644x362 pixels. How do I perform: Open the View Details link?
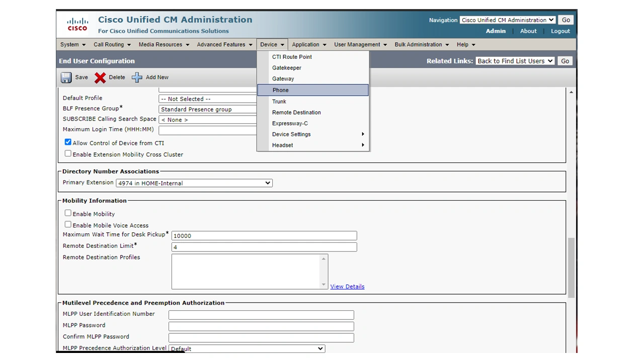pyautogui.click(x=347, y=287)
